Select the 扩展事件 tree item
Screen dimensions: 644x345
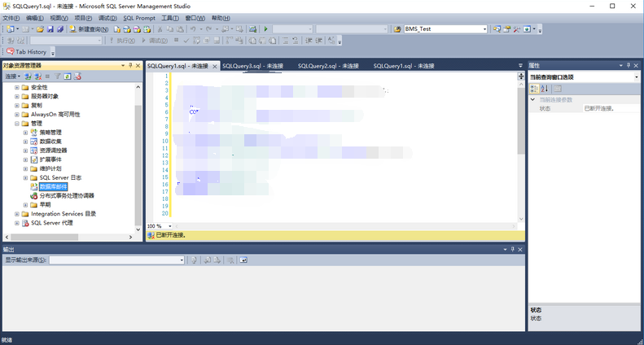(50, 159)
